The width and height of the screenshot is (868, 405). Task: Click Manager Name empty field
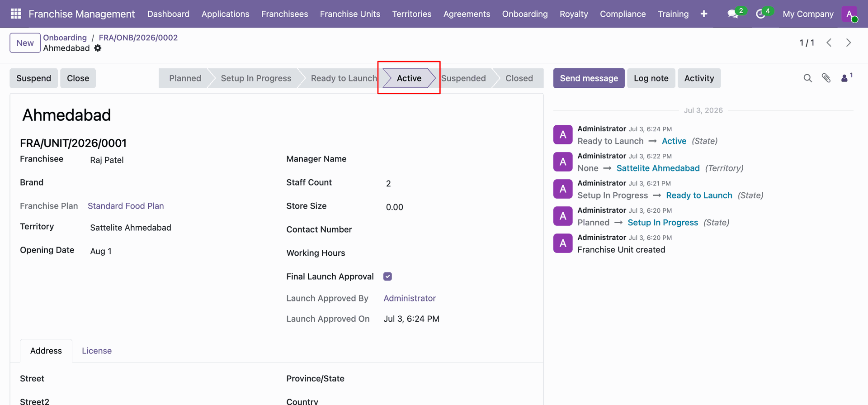point(459,160)
